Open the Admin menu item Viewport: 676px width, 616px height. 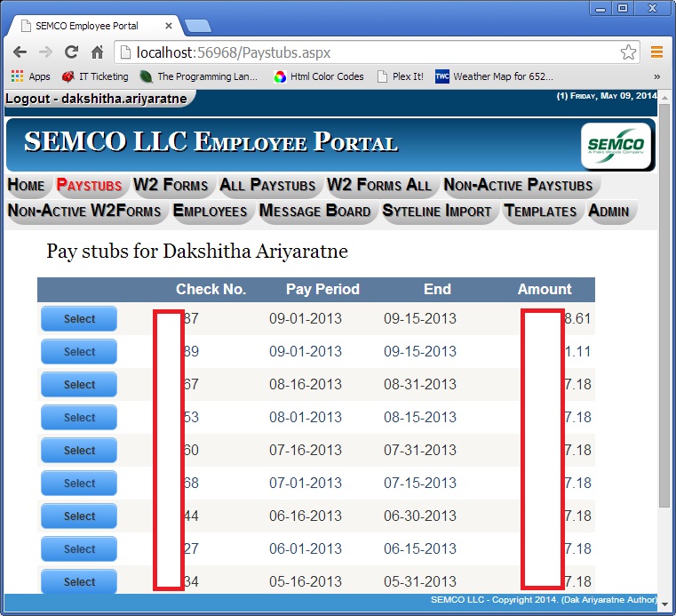pyautogui.click(x=609, y=211)
